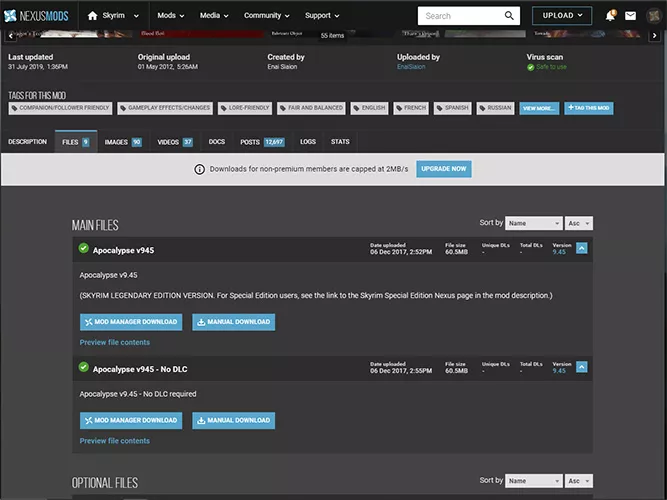The width and height of the screenshot is (667, 500).
Task: Open the Community menu
Action: [266, 16]
